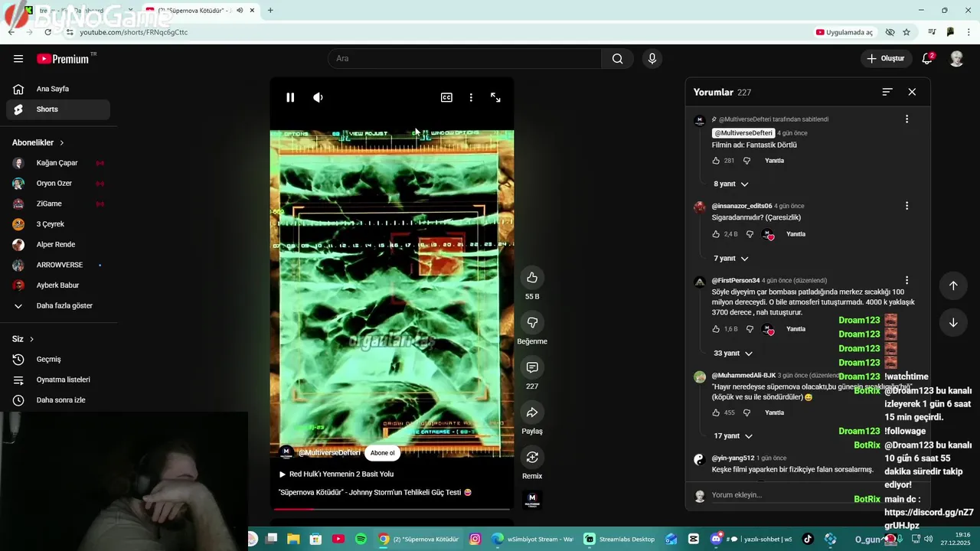
Task: Start voice search with microphone icon
Action: tap(652, 59)
